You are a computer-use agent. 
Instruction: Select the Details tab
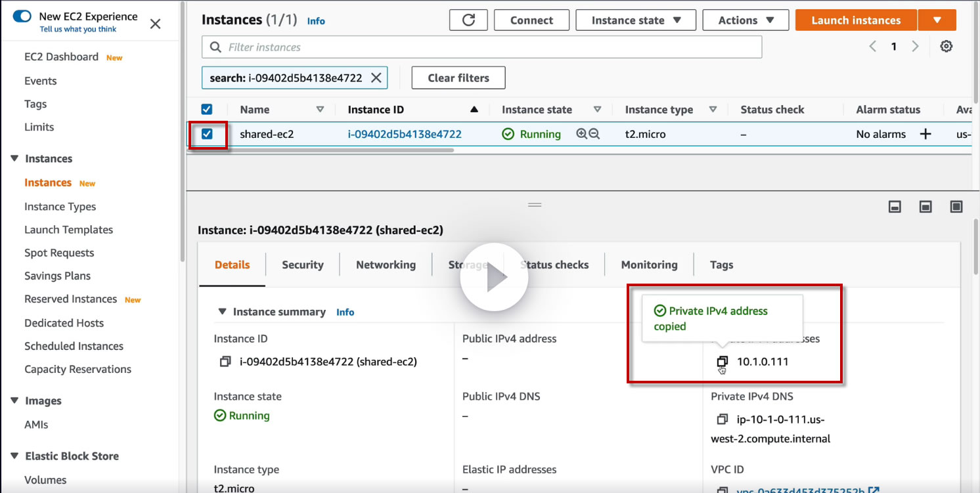tap(233, 265)
